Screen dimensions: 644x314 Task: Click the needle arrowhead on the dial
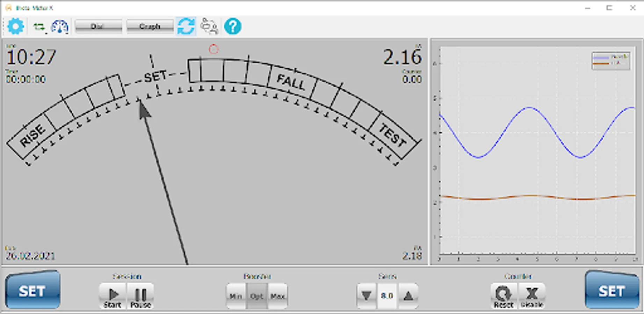pyautogui.click(x=144, y=110)
